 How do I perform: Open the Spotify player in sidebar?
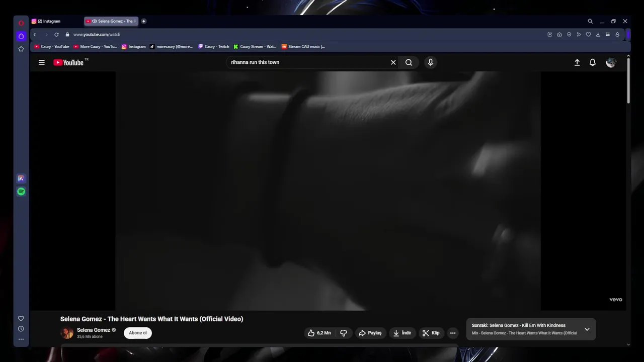coord(21,192)
